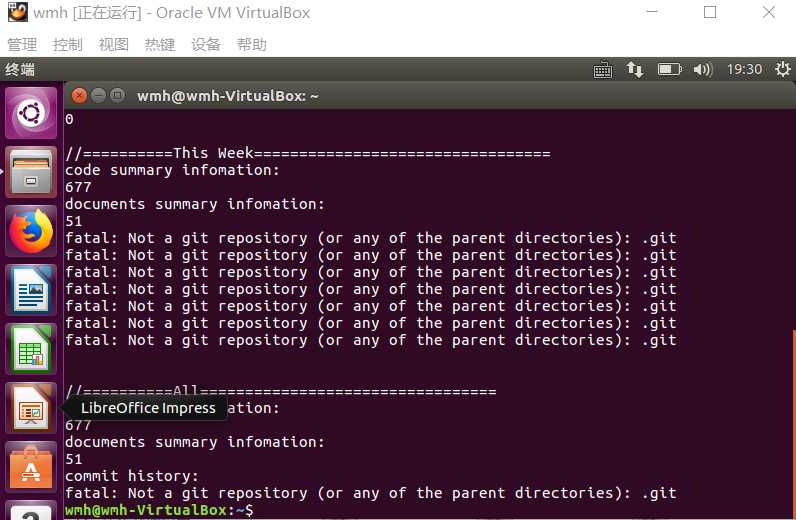The width and height of the screenshot is (796, 520).
Task: Open the VirtualBox 视图 menu
Action: 114,45
